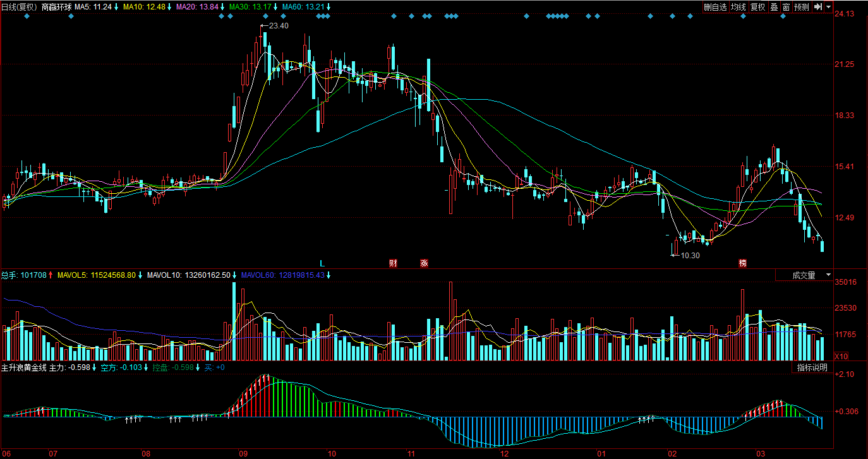Viewport: 868px width, 459px height.
Task: Click the 24.13 price axis label
Action: [x=845, y=14]
